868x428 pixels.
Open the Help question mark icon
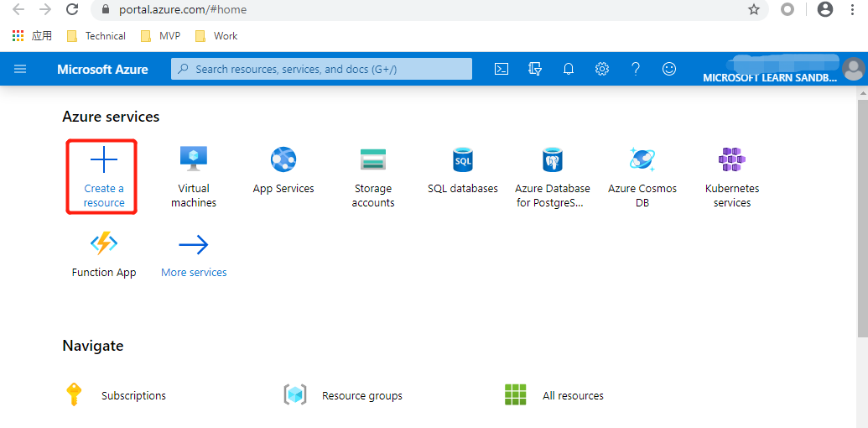636,69
